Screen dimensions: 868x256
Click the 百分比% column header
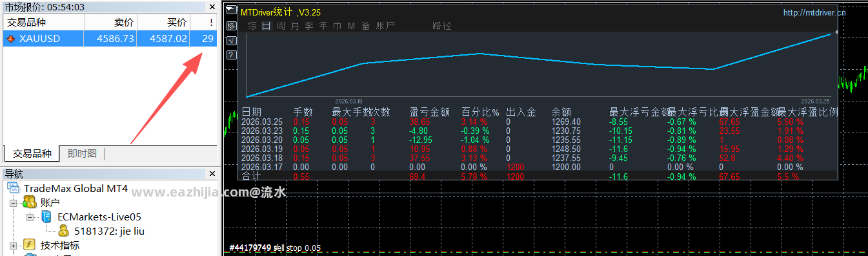coord(480,112)
